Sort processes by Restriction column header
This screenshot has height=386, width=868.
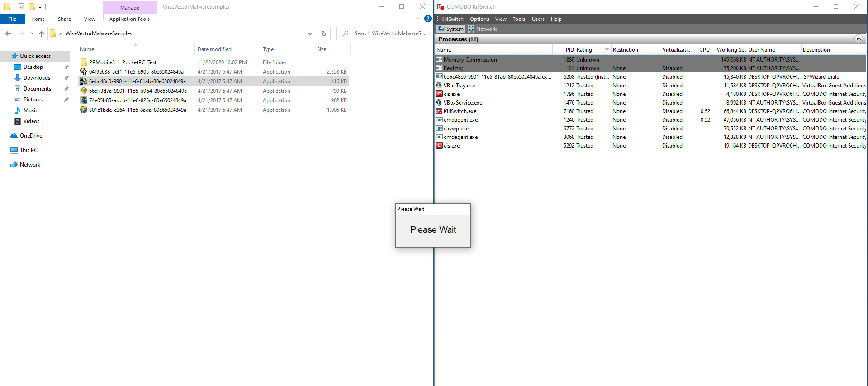coord(636,50)
